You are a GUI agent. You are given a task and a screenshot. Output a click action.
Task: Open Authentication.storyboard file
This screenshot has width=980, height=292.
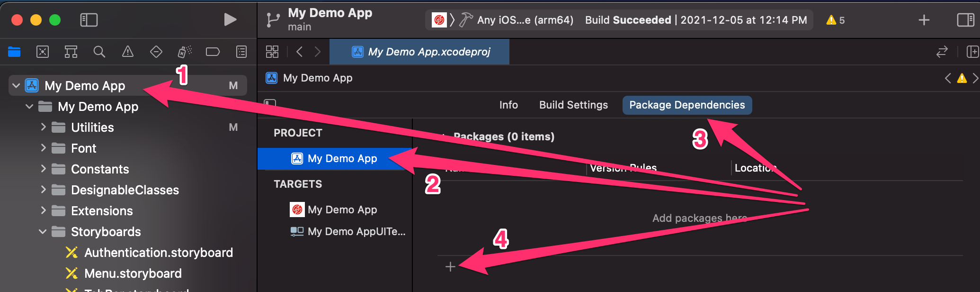click(x=158, y=252)
